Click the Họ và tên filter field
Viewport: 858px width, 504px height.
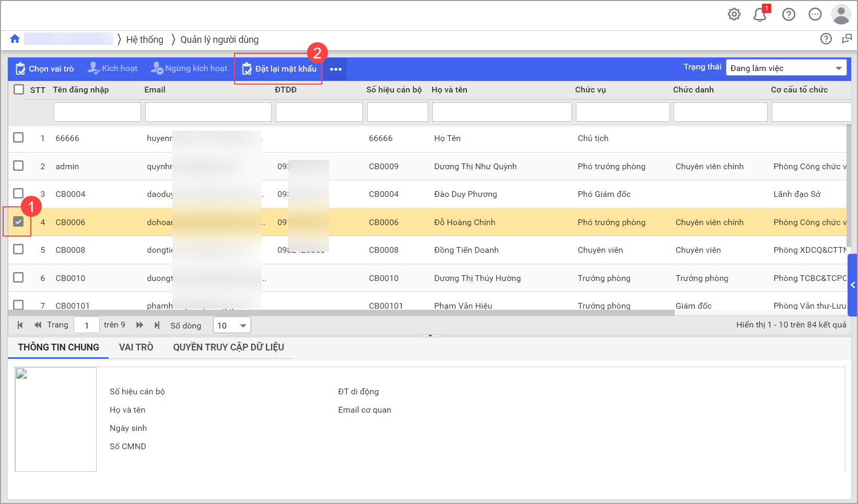(x=501, y=112)
